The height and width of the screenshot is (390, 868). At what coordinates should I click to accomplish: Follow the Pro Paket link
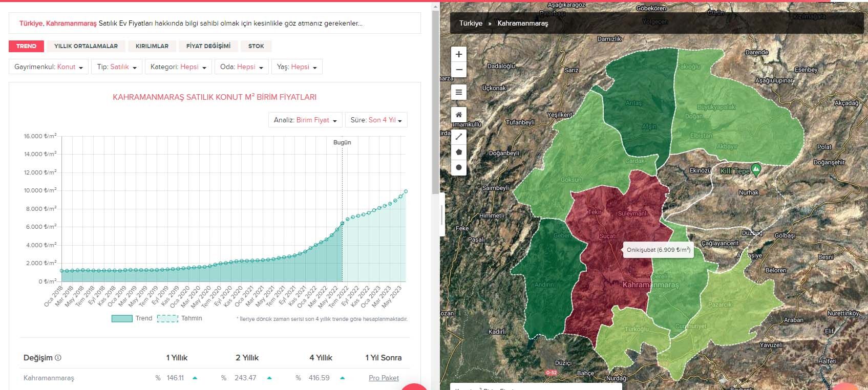click(x=384, y=378)
